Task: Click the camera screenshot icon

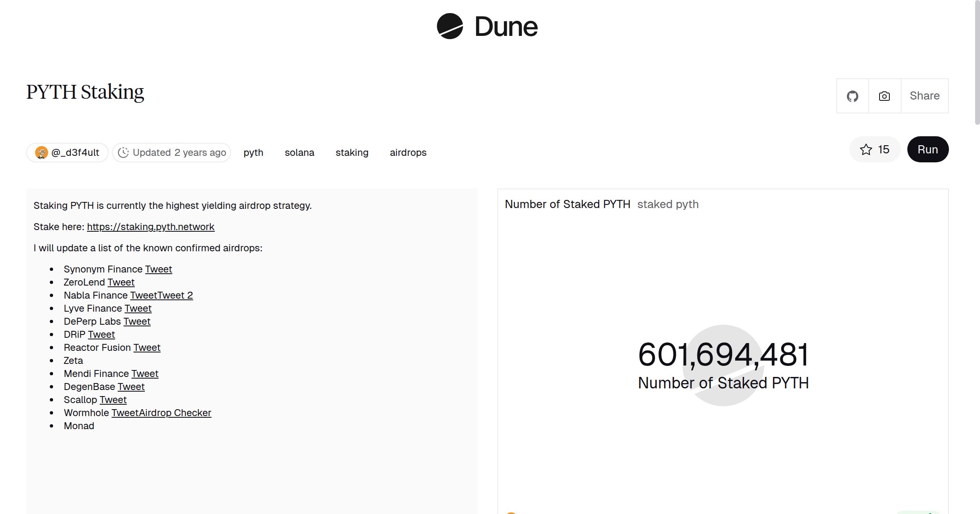Action: click(x=884, y=96)
